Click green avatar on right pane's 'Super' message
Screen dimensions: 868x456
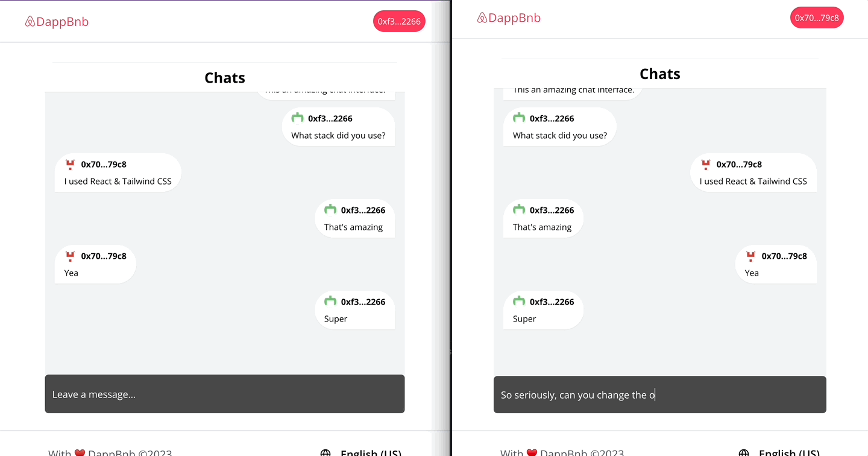tap(519, 302)
